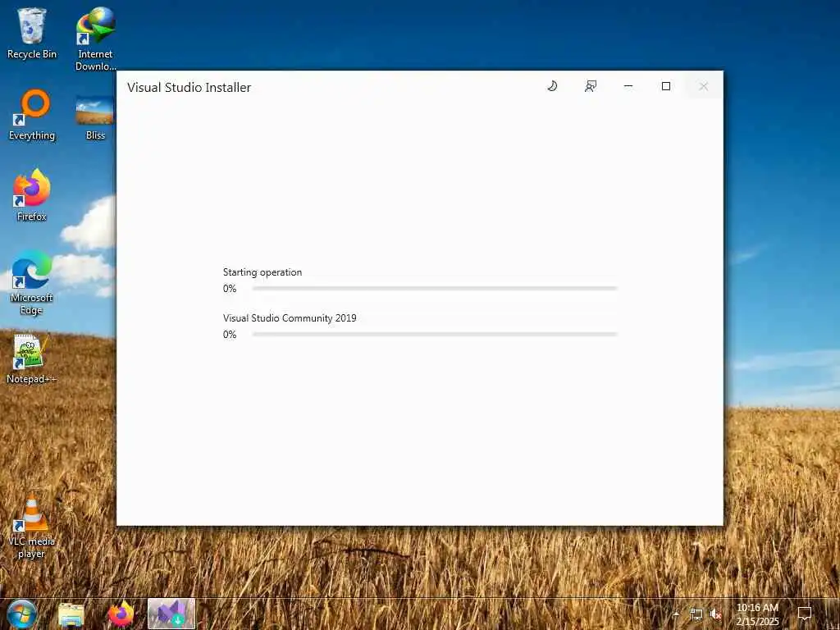Open the network status tray icon
The width and height of the screenshot is (840, 630).
click(x=696, y=614)
